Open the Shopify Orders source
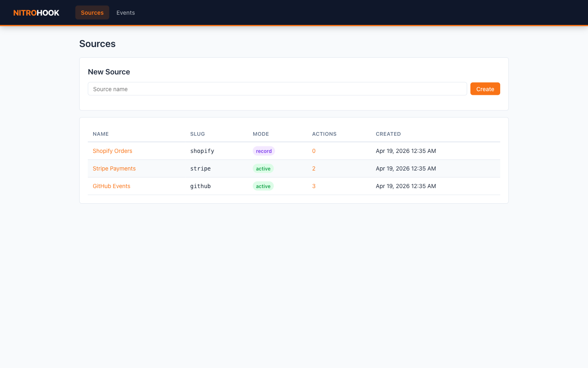The image size is (588, 368). (112, 151)
